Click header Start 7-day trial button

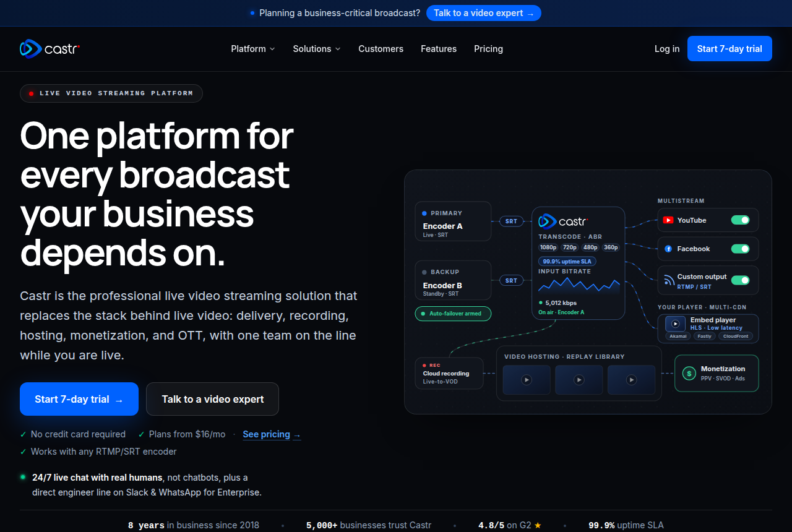pos(730,49)
